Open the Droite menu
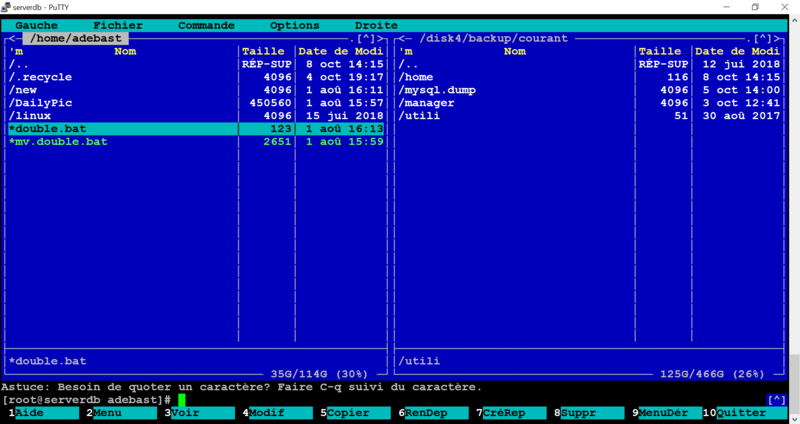The image size is (800, 424). click(376, 26)
